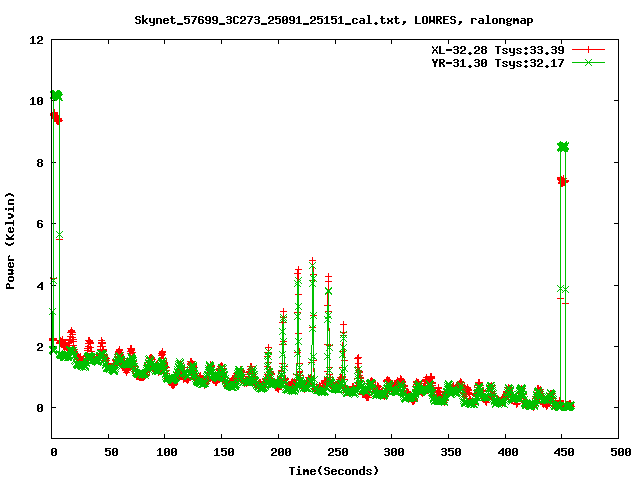
Task: Click the Power (Kelvin) axis label
Action: [10, 241]
